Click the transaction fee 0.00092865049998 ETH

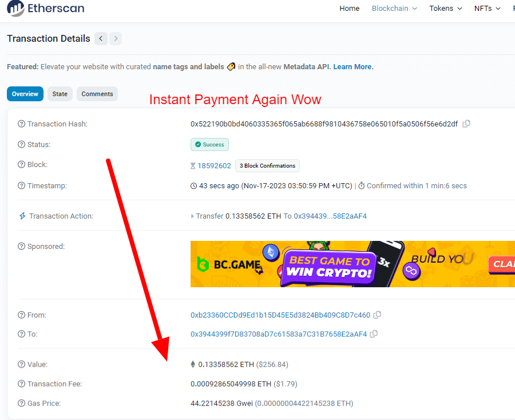pyautogui.click(x=231, y=384)
